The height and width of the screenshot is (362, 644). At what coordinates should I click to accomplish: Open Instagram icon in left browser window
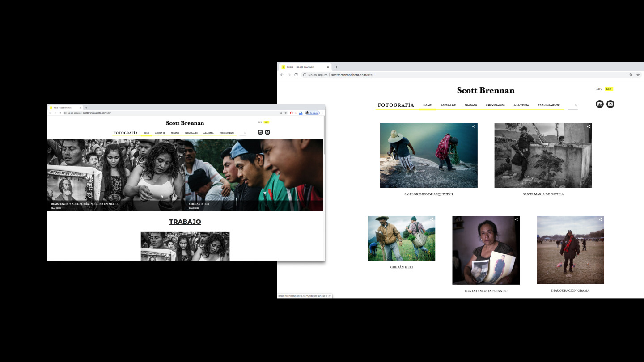[260, 132]
